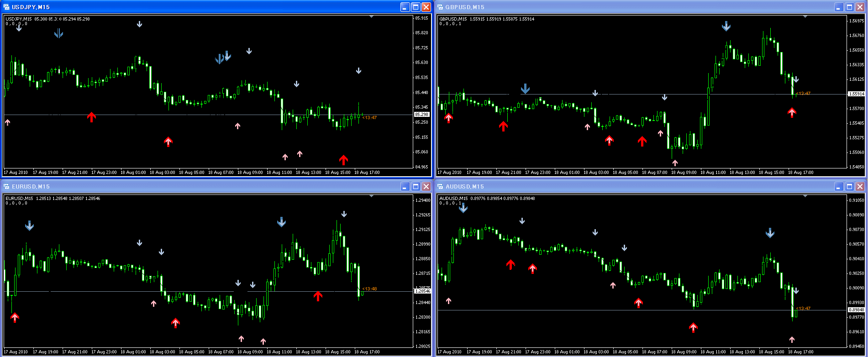Click '18 Aug 09:00' on GBPUSD time axis
The image size is (868, 357).
[684, 173]
